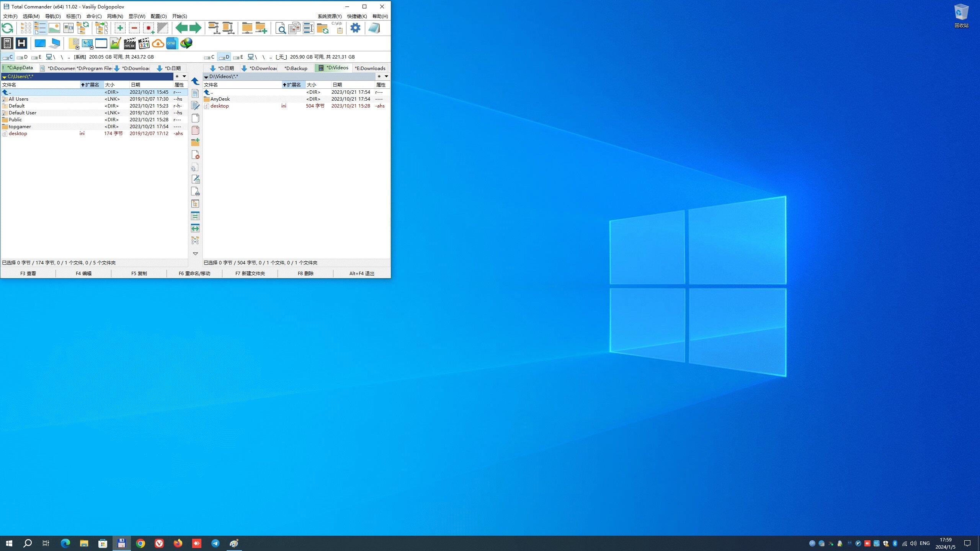Click the red asterisk invert-selection icon
The height and width of the screenshot is (551, 980).
coord(149,28)
